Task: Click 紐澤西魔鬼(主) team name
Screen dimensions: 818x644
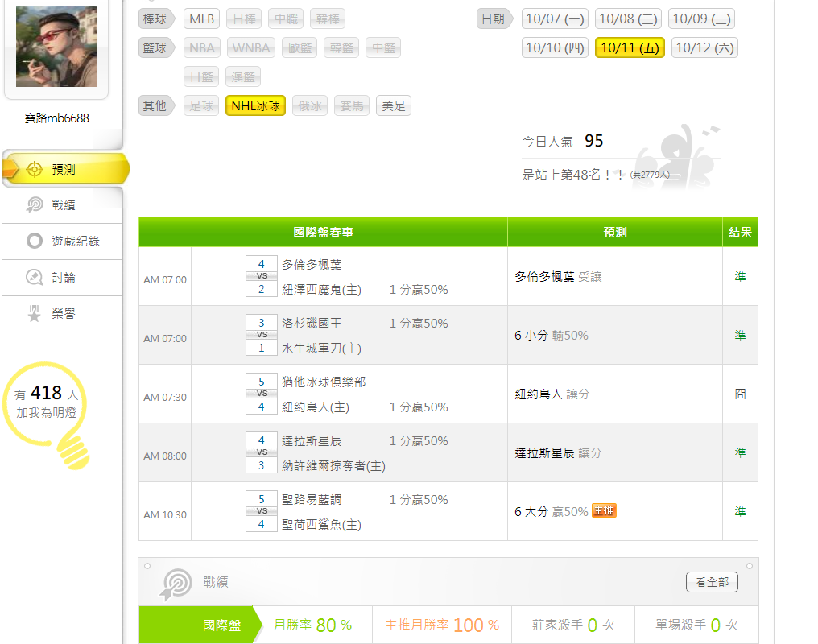Action: [321, 290]
